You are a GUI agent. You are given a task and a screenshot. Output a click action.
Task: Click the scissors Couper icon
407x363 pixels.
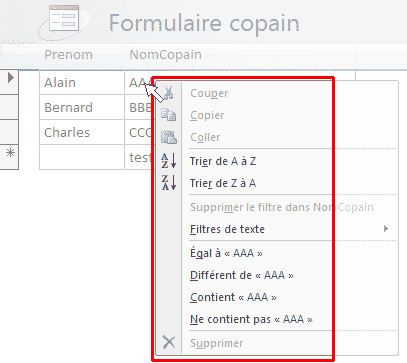tap(169, 93)
